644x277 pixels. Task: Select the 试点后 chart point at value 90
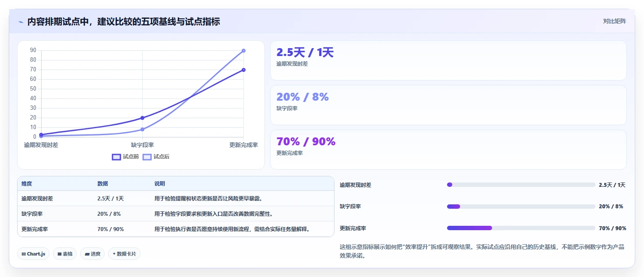[243, 51]
